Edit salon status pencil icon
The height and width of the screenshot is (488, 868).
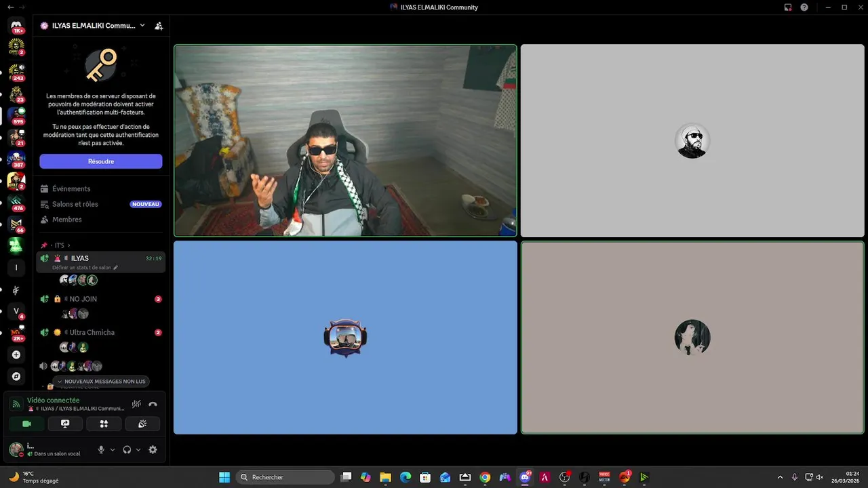click(115, 268)
